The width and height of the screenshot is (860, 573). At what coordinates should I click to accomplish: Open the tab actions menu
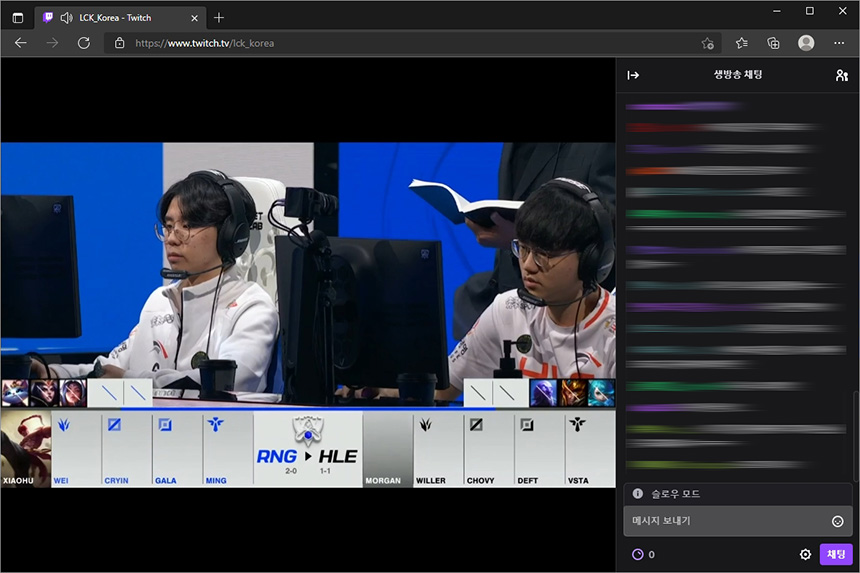click(x=18, y=18)
